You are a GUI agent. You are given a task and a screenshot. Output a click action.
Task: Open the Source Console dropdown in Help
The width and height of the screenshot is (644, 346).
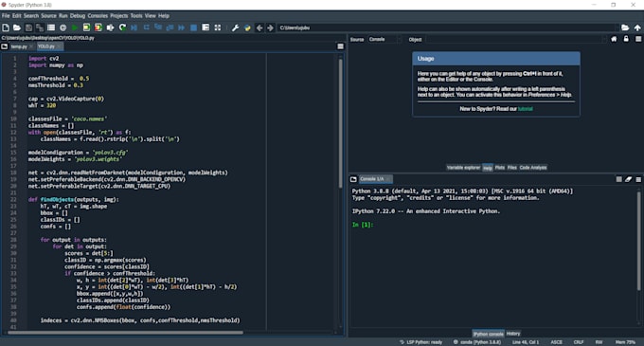(385, 39)
